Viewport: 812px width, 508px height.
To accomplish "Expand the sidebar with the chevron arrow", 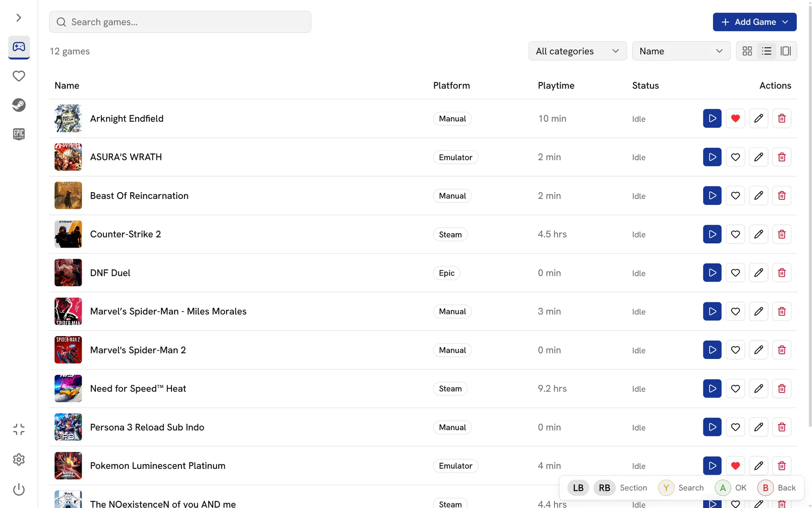I will pos(19,18).
